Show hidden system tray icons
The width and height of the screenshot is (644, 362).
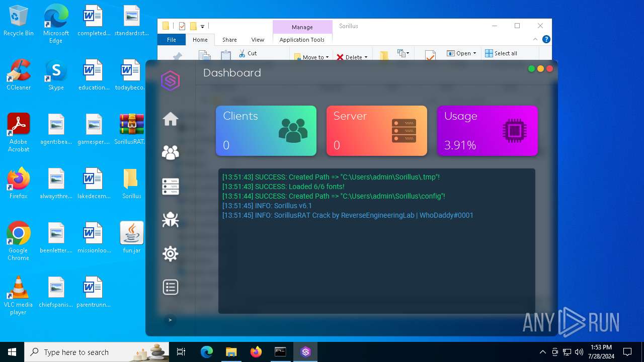(542, 352)
